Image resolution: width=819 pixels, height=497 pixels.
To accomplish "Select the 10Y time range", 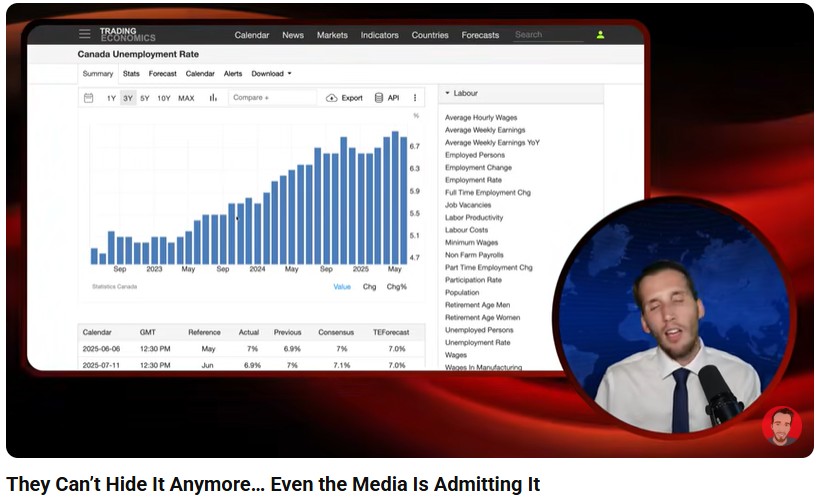I will (x=164, y=98).
